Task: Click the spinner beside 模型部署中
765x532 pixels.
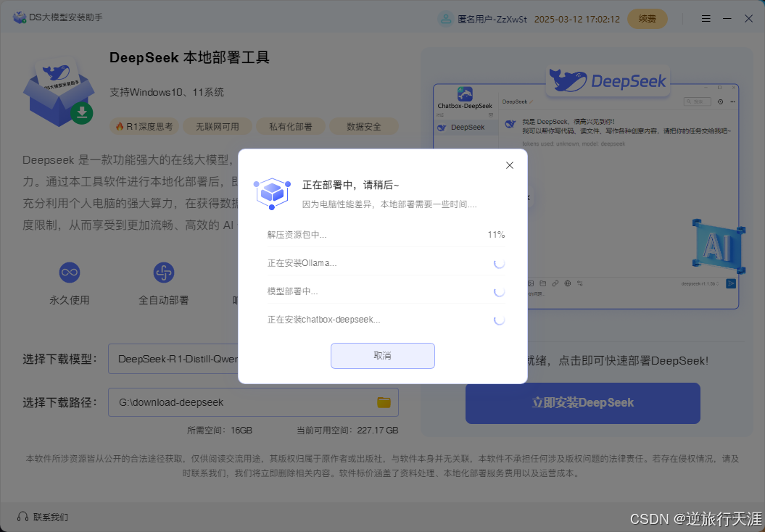Action: point(499,291)
